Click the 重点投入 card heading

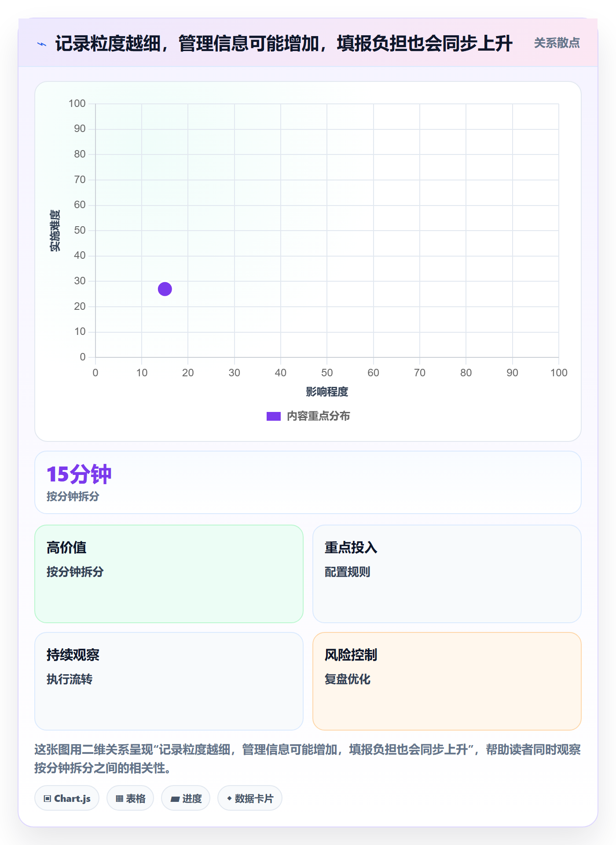[351, 547]
